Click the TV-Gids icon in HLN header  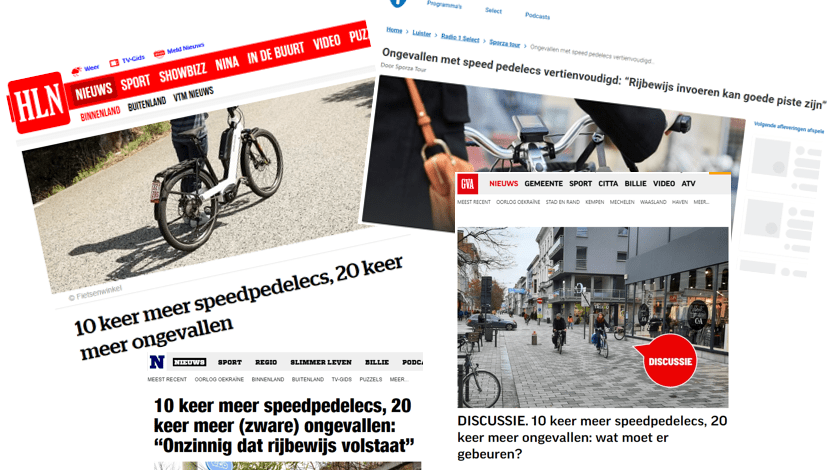(x=114, y=63)
